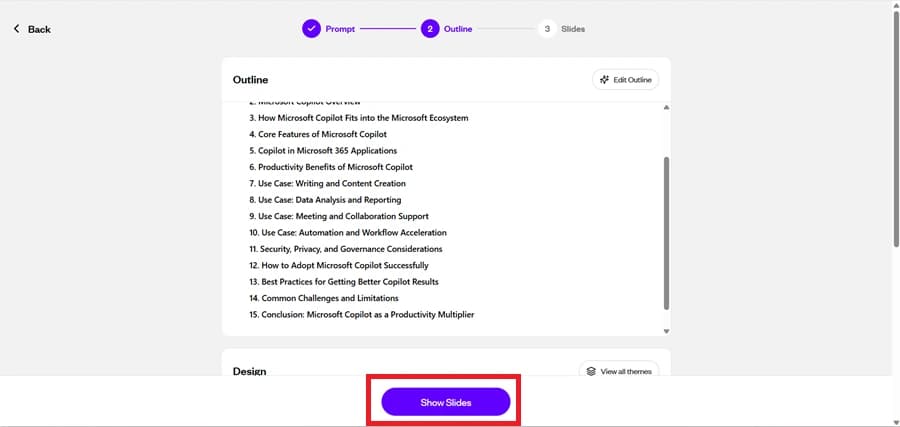Select item 11 Security, Privacy, and Governance Considerations
The height and width of the screenshot is (427, 900).
346,249
